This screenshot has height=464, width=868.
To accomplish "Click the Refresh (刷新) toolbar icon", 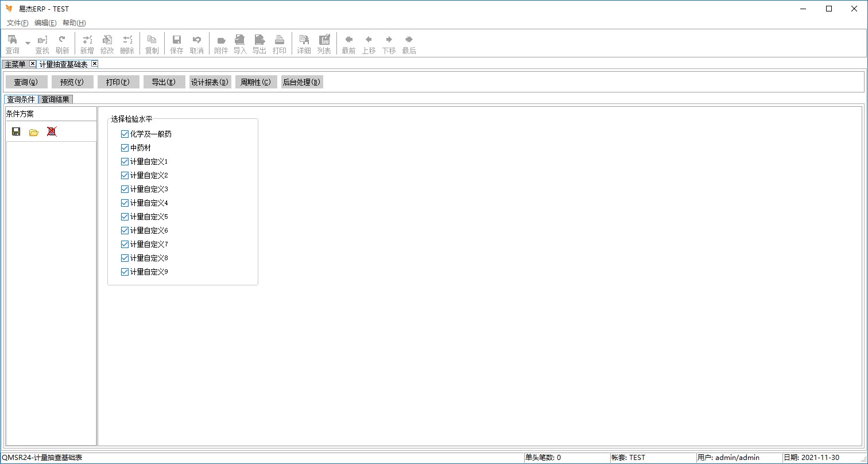I will click(x=62, y=44).
